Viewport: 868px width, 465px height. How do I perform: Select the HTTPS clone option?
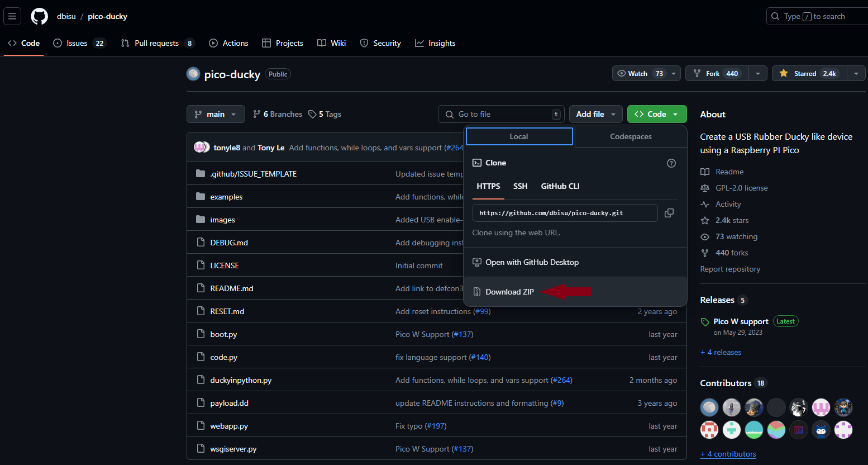pyautogui.click(x=488, y=186)
